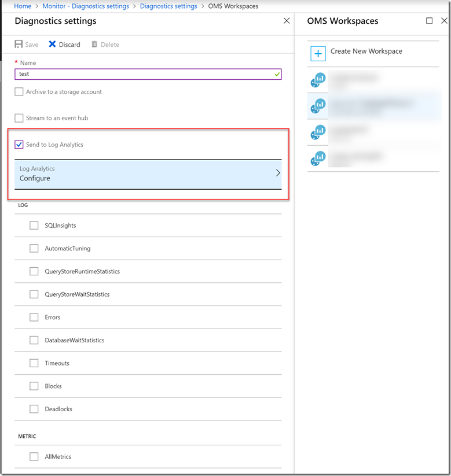This screenshot has height=476, width=451.
Task: Click the Save button label
Action: pyautogui.click(x=32, y=45)
